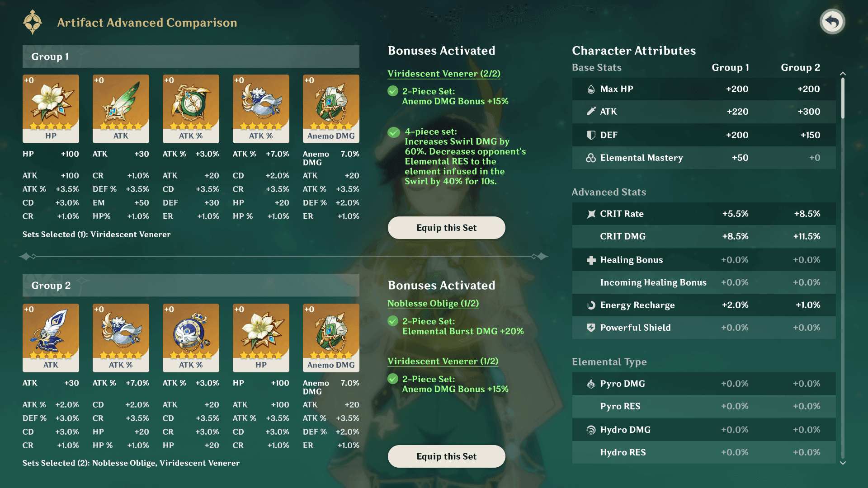Select Group 2 ATK % goblet artifact
Image resolution: width=868 pixels, height=488 pixels.
click(x=121, y=337)
